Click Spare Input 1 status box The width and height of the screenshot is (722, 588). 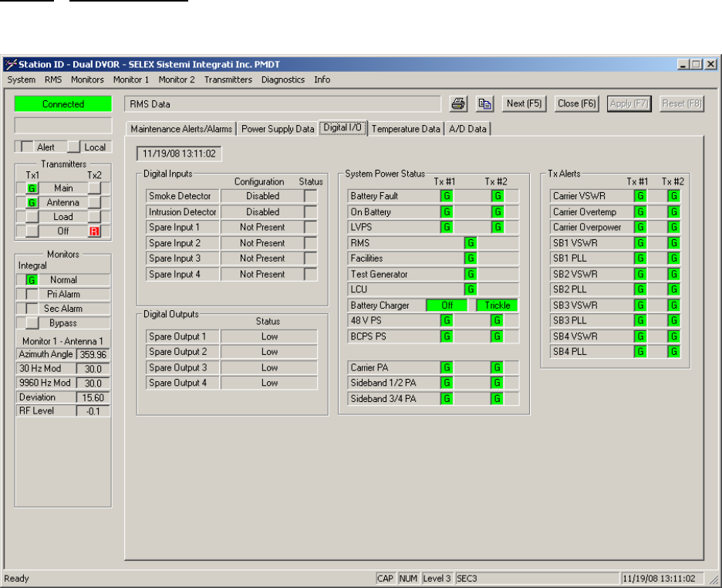coord(311,227)
